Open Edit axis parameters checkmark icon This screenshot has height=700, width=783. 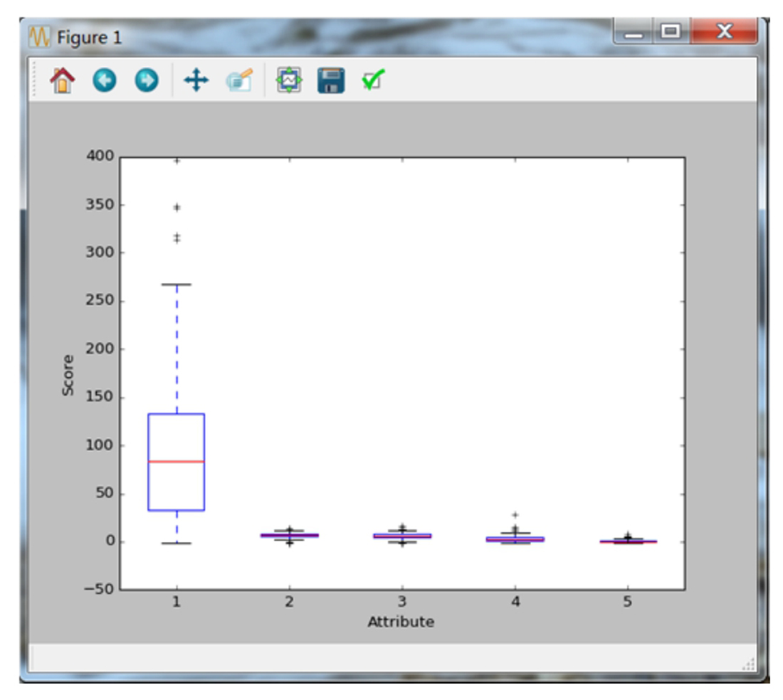tap(373, 80)
